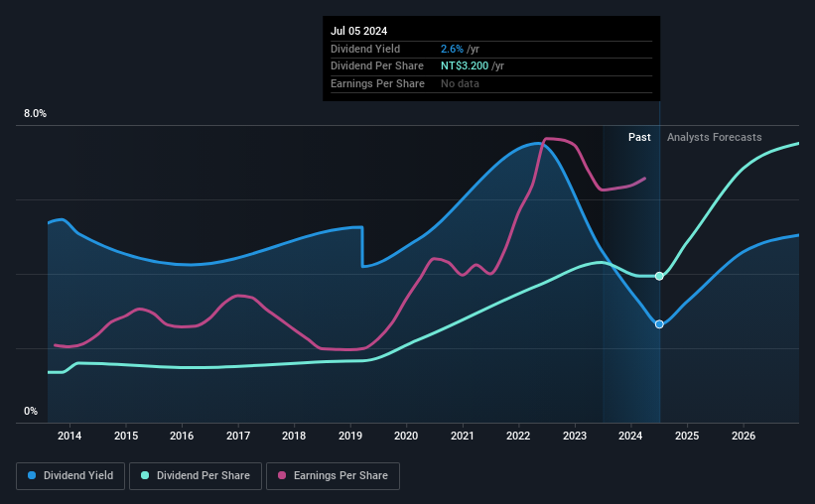815x504 pixels.
Task: Click the blue Dividend Yield legend dot
Action: click(x=32, y=475)
